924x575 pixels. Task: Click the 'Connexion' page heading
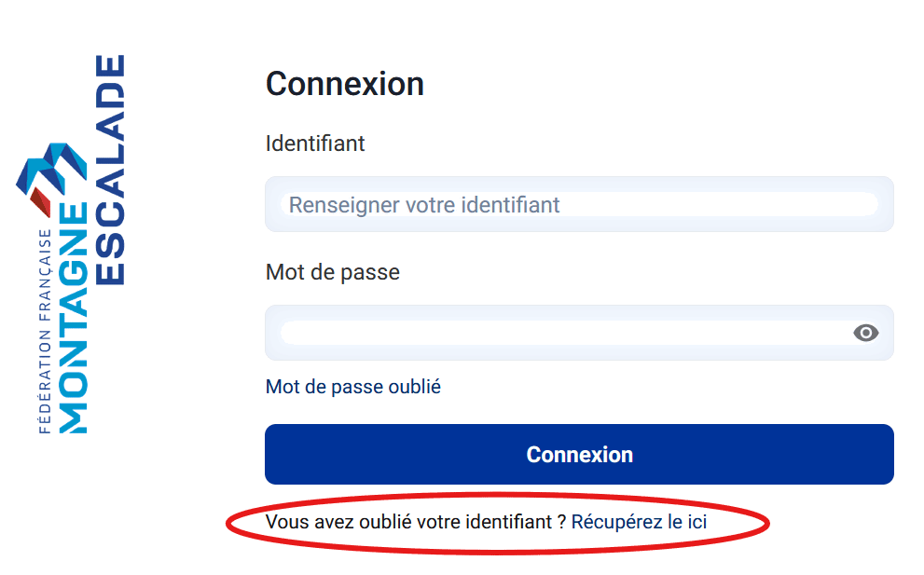tap(344, 83)
